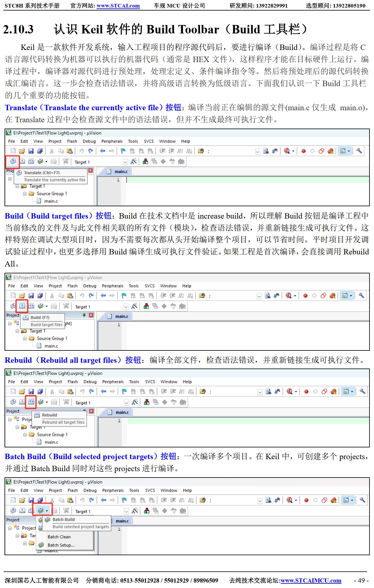Open Help menu in the Build (F7) screenshot
This screenshot has height=588, width=374.
coord(187,286)
